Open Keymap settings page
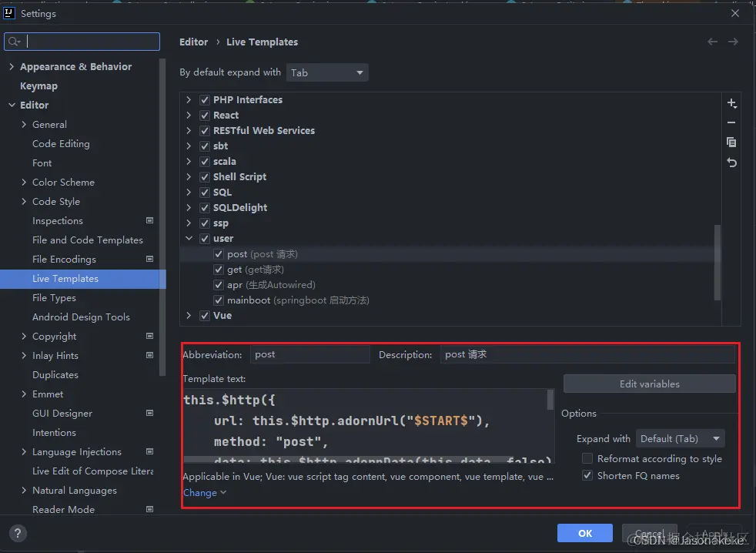756x553 pixels. click(x=38, y=86)
